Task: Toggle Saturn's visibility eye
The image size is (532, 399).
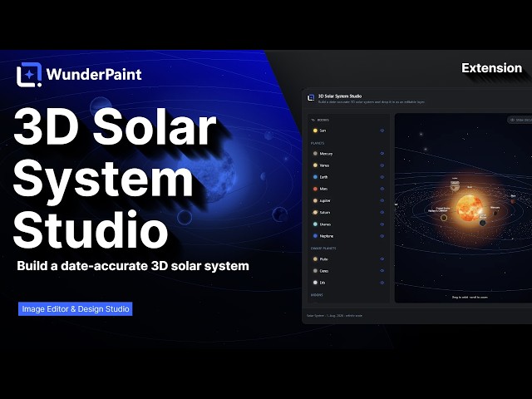Action: (x=382, y=213)
